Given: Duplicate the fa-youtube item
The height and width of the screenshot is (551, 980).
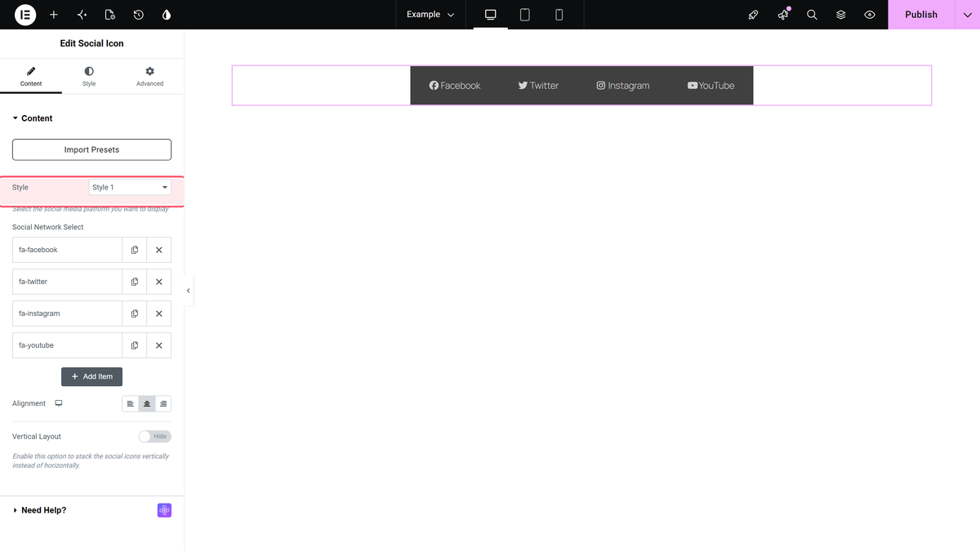Looking at the screenshot, I should 135,345.
